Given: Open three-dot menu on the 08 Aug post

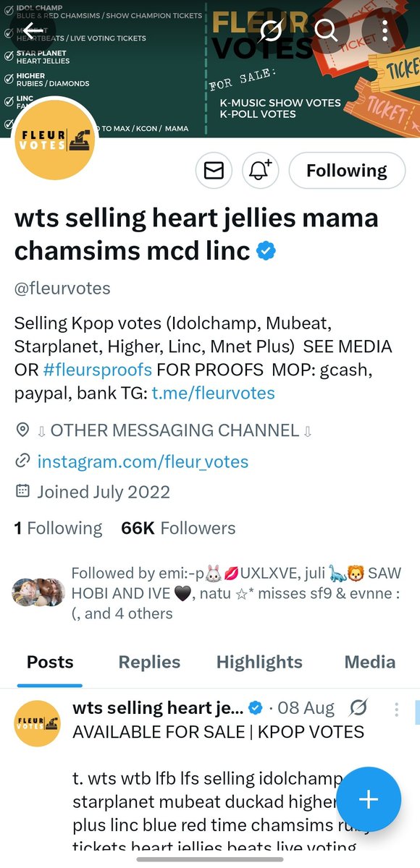Looking at the screenshot, I should pyautogui.click(x=396, y=709).
